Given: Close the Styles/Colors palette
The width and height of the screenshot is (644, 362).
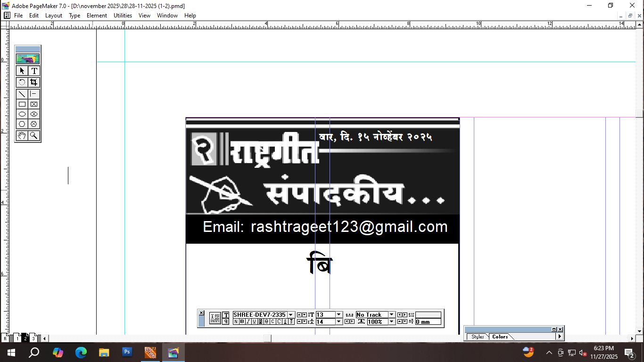Looking at the screenshot, I should tap(560, 329).
